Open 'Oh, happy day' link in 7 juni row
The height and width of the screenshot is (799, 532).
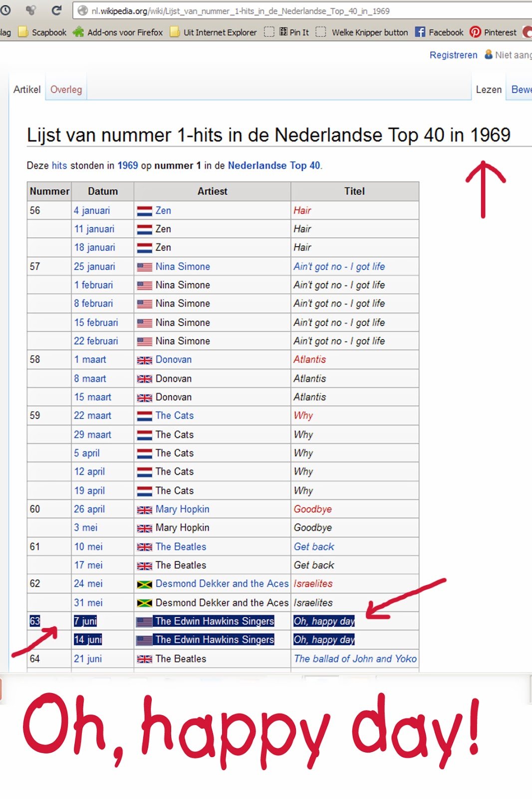324,621
